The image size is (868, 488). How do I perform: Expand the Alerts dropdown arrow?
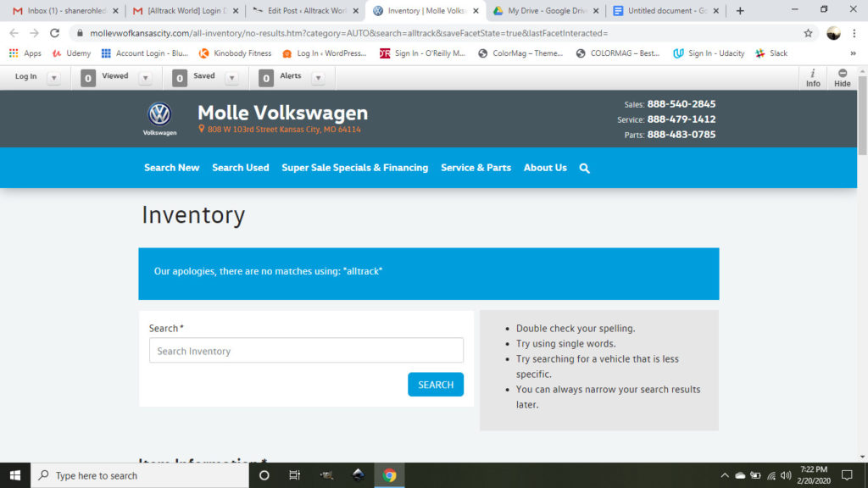point(319,78)
